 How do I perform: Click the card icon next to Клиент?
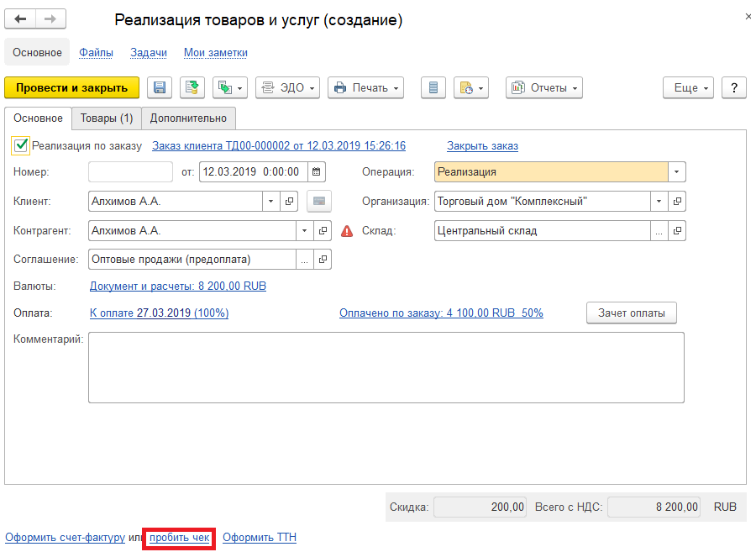[x=318, y=202]
